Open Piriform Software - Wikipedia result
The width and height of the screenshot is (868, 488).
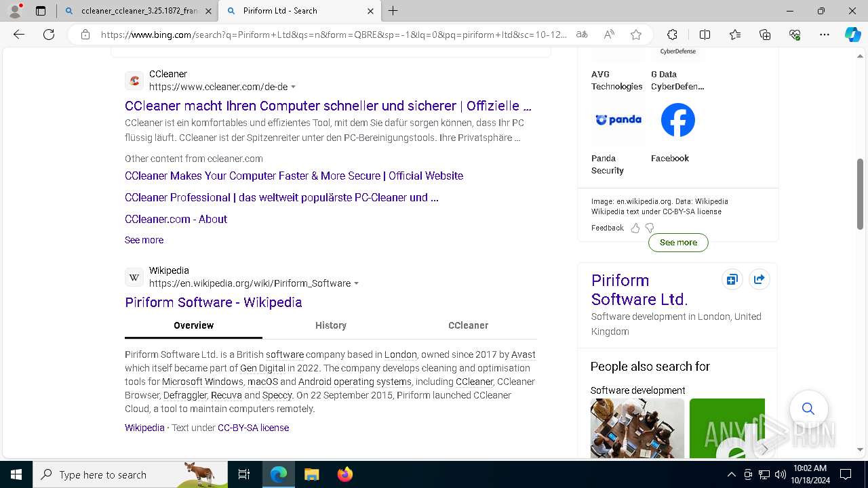tap(214, 302)
